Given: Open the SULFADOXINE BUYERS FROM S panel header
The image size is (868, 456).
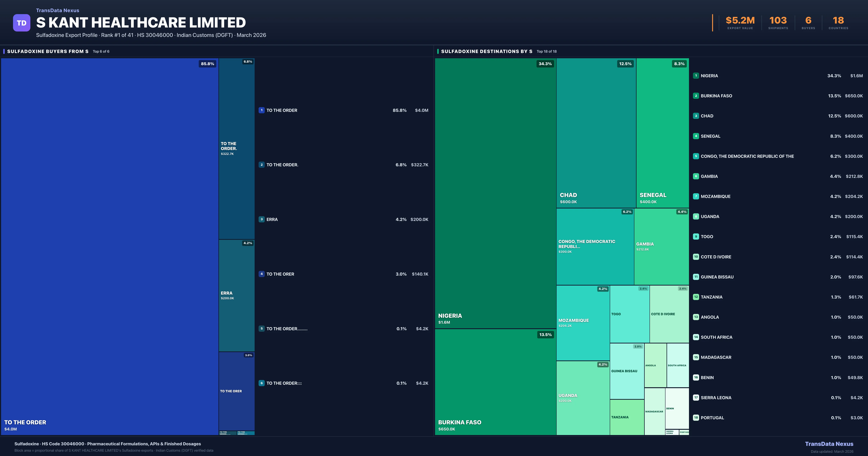Looking at the screenshot, I should [47, 51].
